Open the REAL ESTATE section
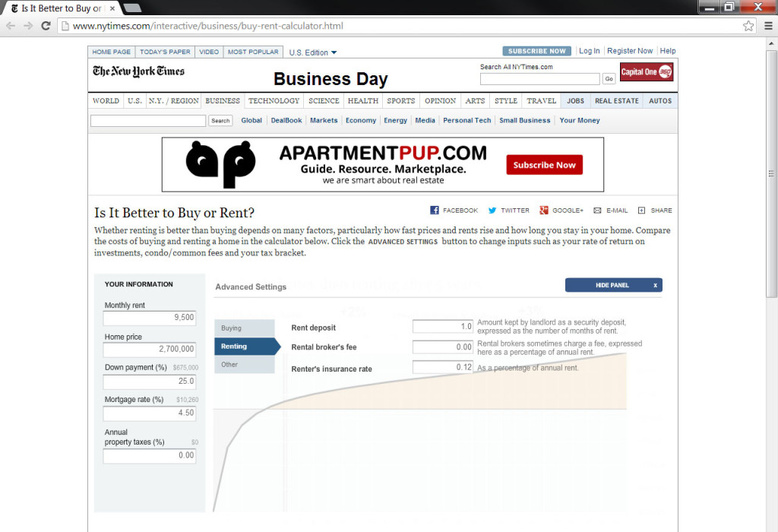The image size is (778, 532). pos(616,100)
